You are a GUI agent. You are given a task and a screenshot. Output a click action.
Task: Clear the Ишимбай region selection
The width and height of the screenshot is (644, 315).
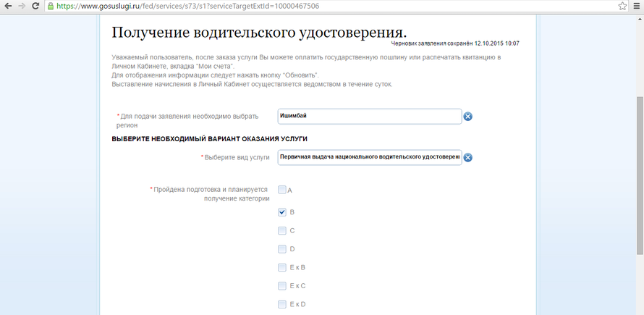(x=467, y=117)
